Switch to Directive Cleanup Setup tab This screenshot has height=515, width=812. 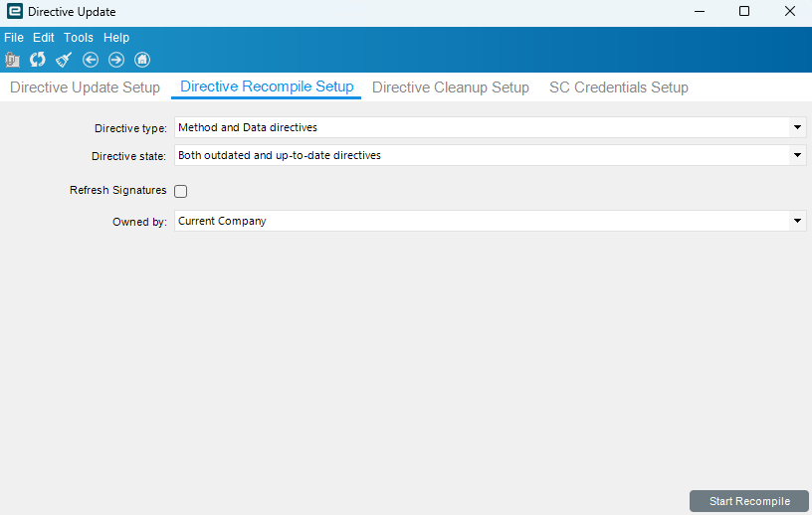click(451, 87)
